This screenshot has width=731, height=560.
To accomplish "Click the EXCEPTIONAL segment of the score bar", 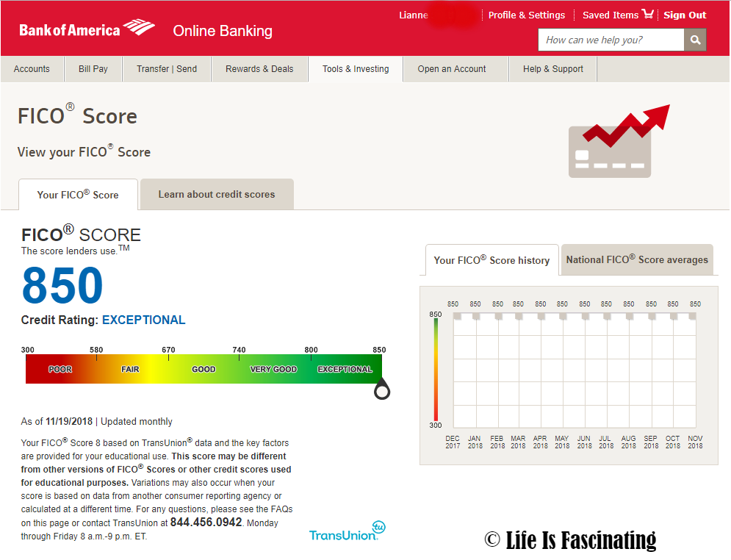I will pos(345,370).
